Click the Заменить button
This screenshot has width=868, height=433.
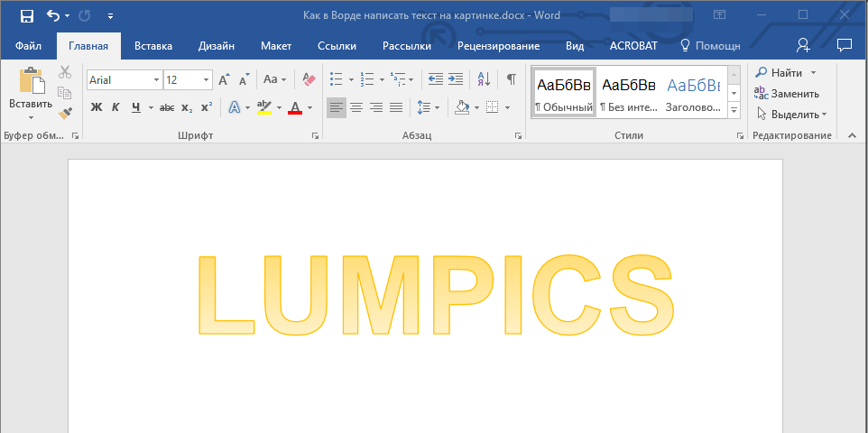click(787, 93)
